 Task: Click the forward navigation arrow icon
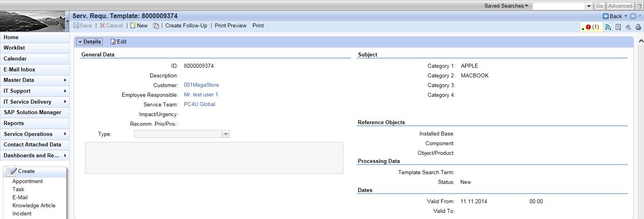click(x=633, y=16)
